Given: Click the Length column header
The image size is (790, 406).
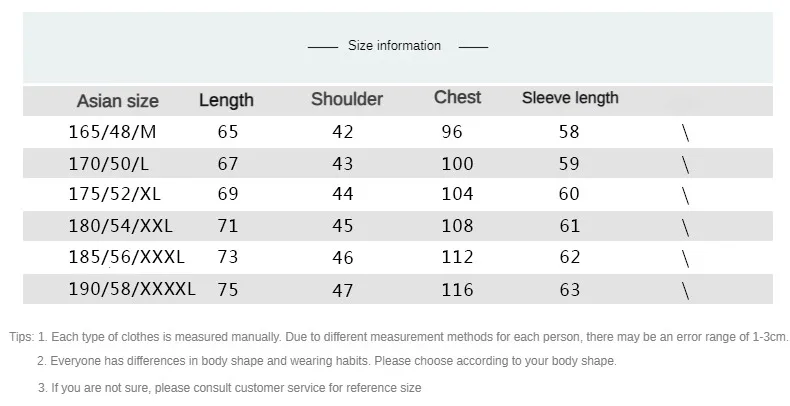Looking at the screenshot, I should (226, 100).
